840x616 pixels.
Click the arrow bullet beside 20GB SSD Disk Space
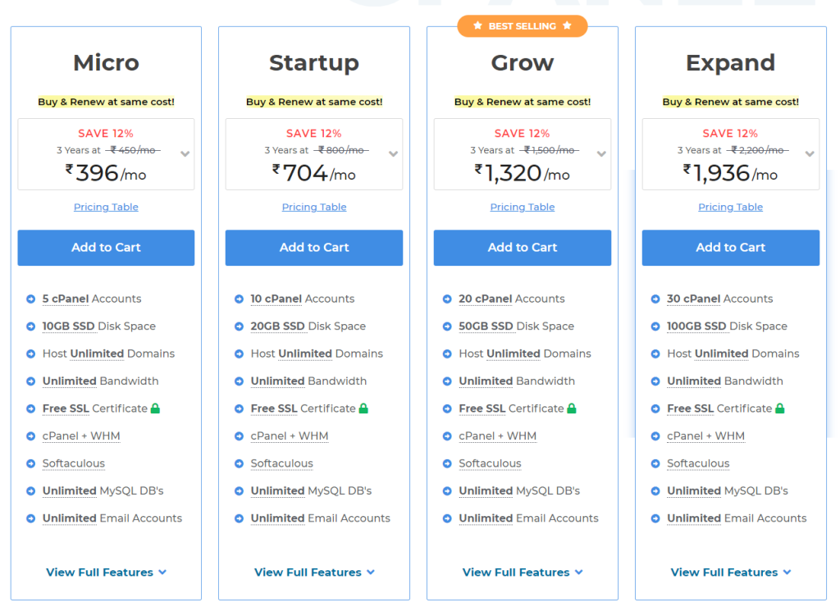point(240,326)
